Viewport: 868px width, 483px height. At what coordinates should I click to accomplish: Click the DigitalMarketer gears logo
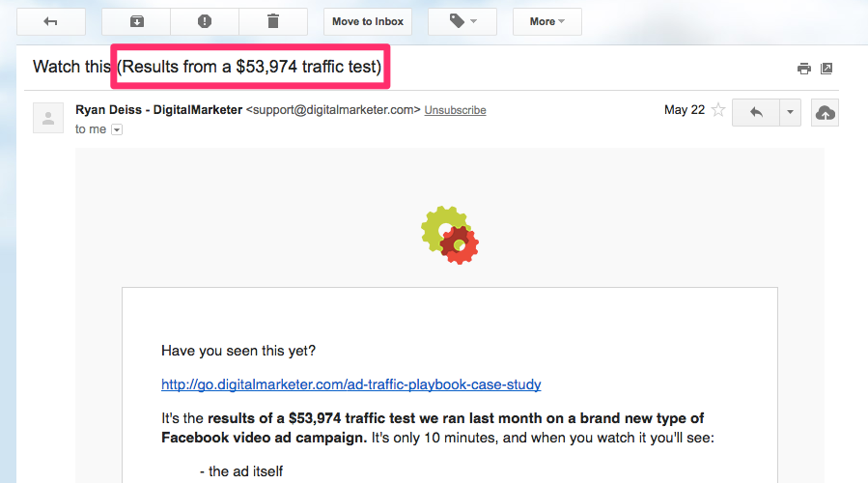pos(450,235)
